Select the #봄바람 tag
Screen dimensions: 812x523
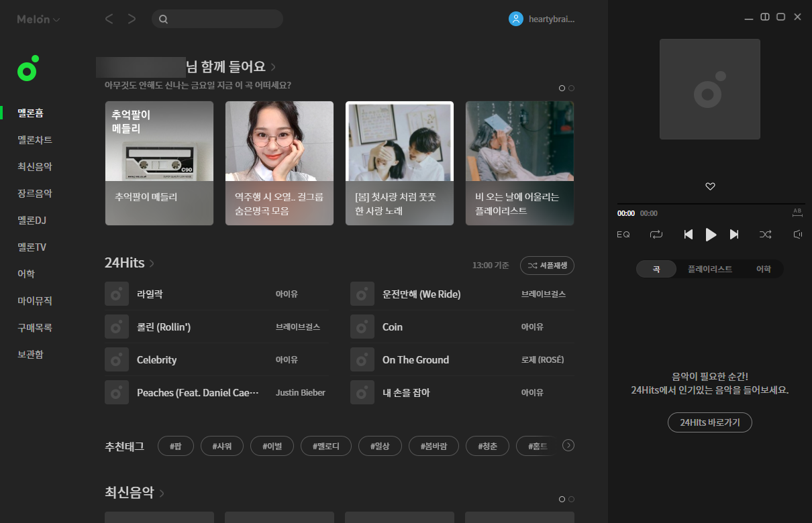(x=434, y=446)
